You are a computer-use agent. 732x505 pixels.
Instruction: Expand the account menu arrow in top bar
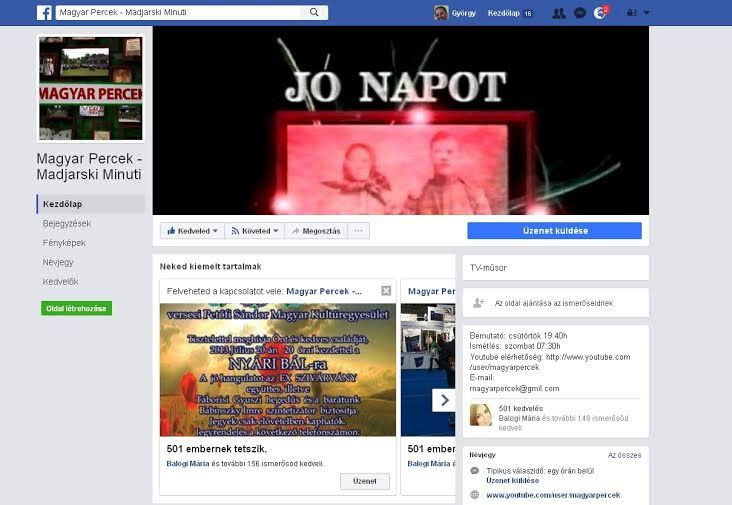pos(646,13)
